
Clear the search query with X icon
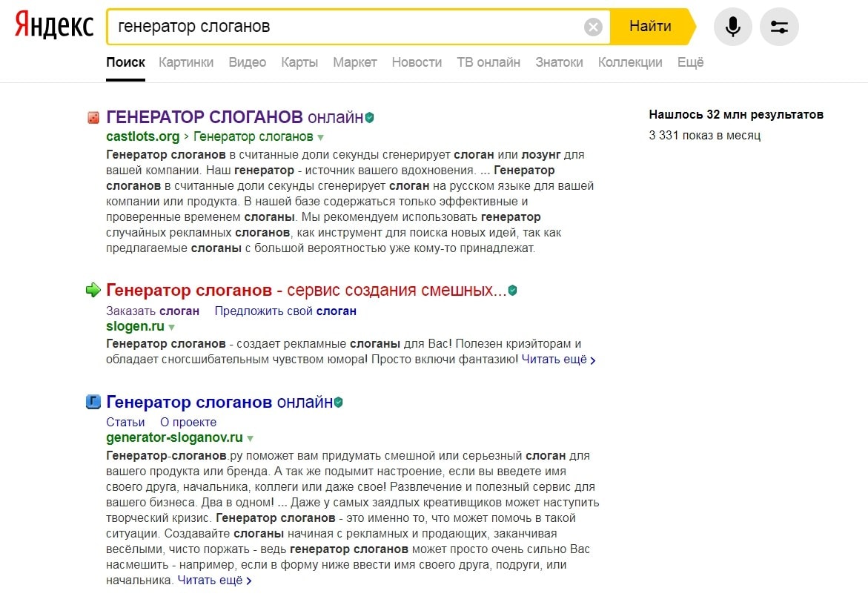pyautogui.click(x=593, y=27)
